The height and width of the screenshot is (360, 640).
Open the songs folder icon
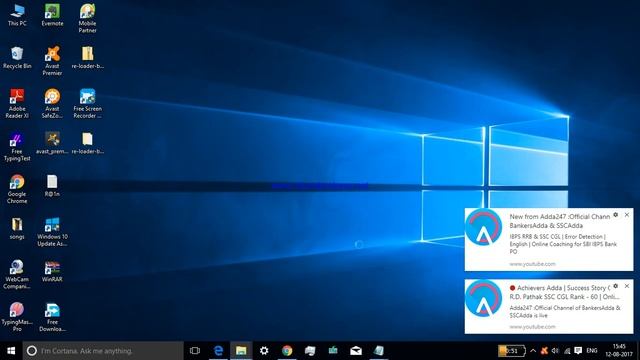[17, 228]
